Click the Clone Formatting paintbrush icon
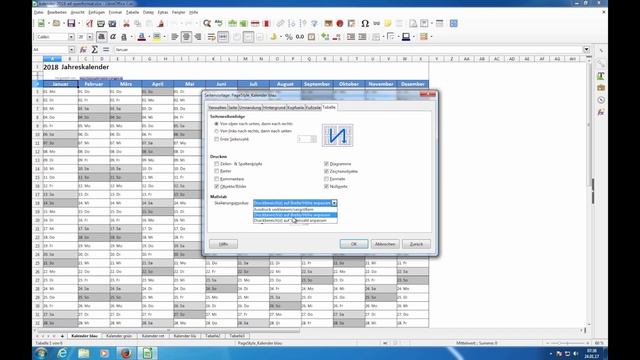Image resolution: width=640 pixels, height=360 pixels. click(160, 23)
